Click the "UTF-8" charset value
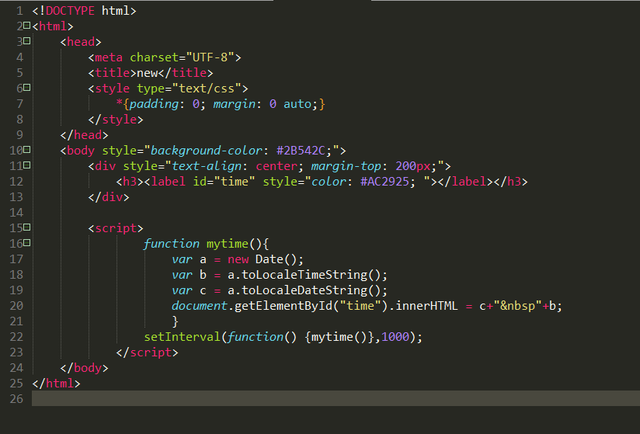This screenshot has height=434, width=640. pyautogui.click(x=210, y=57)
